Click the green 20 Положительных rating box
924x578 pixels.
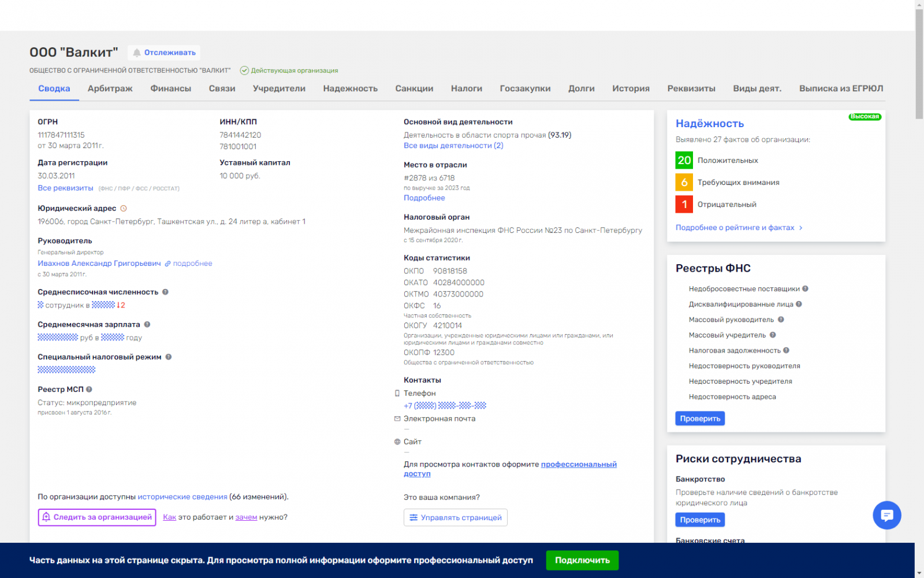684,160
